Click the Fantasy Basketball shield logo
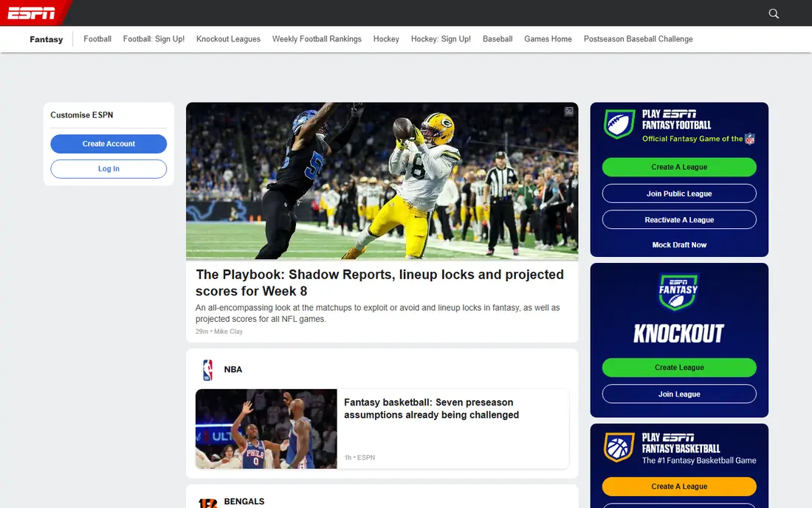Image resolution: width=812 pixels, height=508 pixels. click(619, 447)
